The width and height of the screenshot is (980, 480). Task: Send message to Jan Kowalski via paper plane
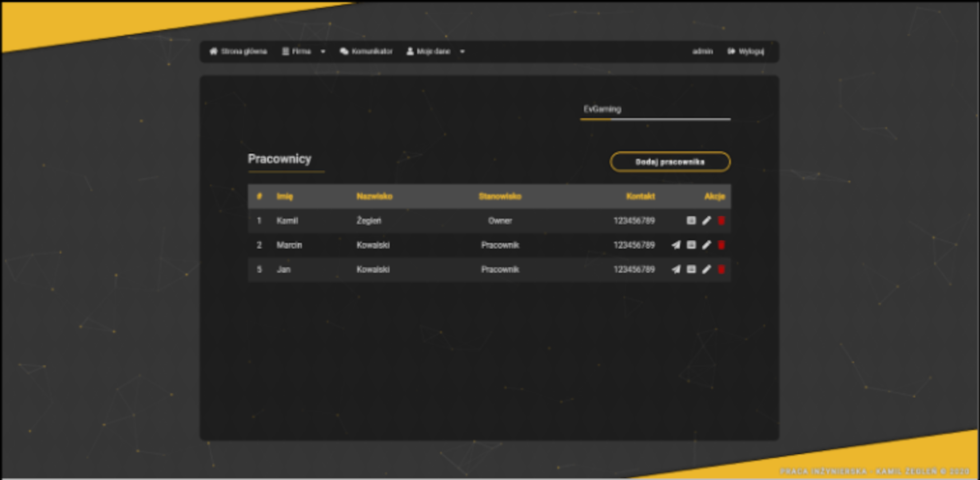point(676,269)
